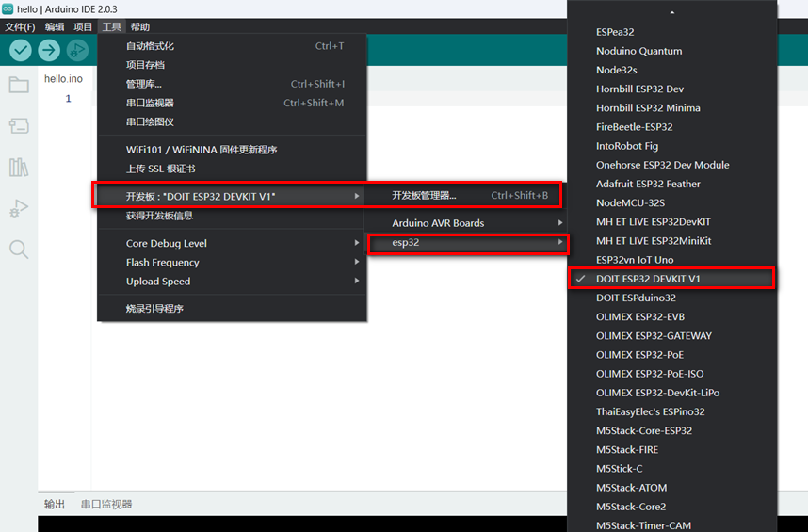Expand the 开发板 DOIT ESP32 DEVKIT V1 submenu
Screen dimensions: 808x532
pyautogui.click(x=232, y=196)
